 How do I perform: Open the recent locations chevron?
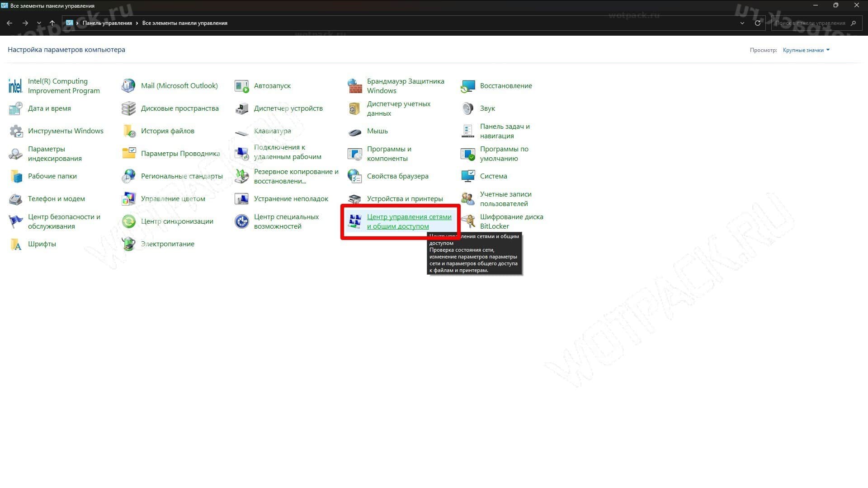tap(39, 23)
